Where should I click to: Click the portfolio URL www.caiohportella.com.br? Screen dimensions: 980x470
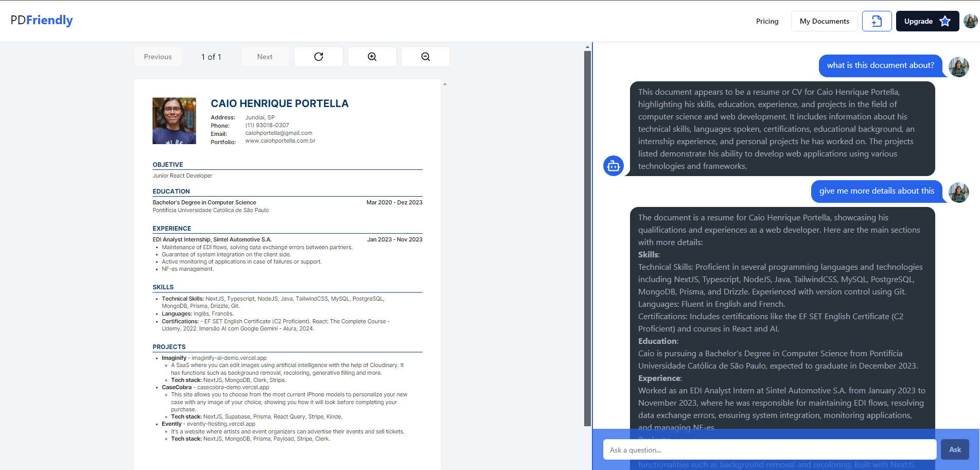pyautogui.click(x=281, y=141)
